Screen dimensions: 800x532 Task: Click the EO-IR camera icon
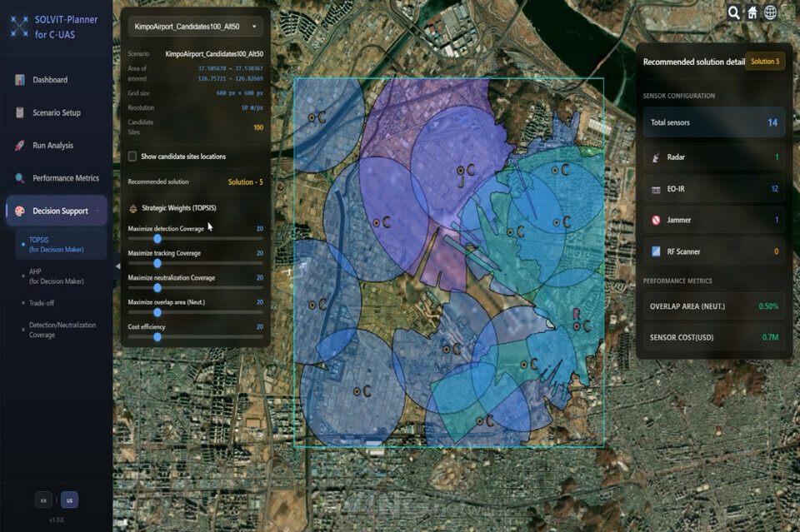656,189
